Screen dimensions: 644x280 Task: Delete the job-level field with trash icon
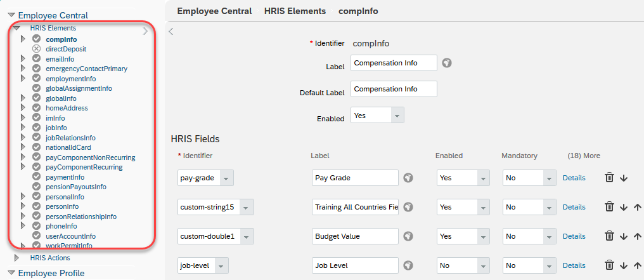coord(610,265)
